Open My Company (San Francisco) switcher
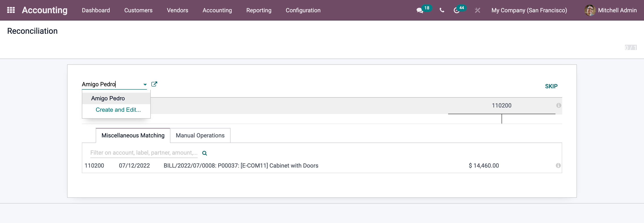 (529, 11)
